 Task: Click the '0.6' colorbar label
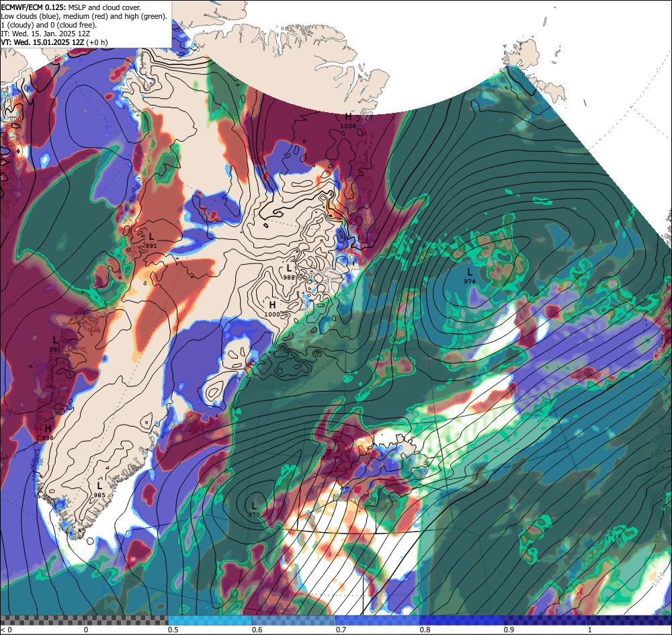tap(257, 630)
